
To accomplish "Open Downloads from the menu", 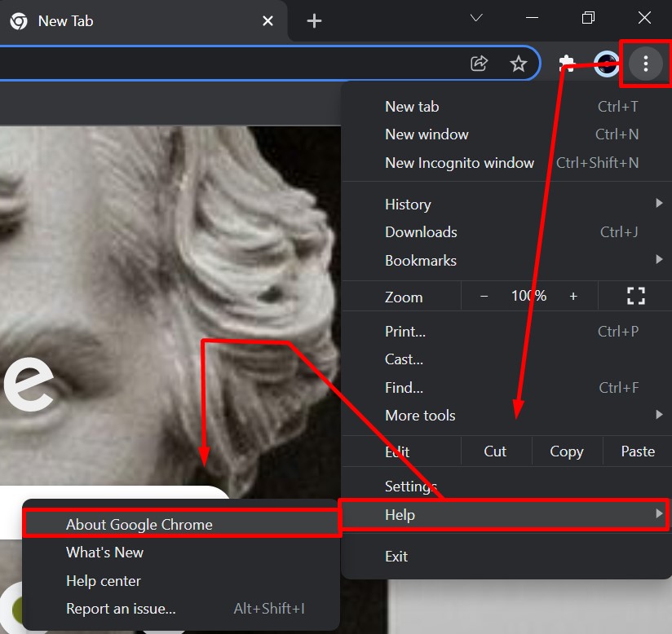I will pyautogui.click(x=421, y=232).
